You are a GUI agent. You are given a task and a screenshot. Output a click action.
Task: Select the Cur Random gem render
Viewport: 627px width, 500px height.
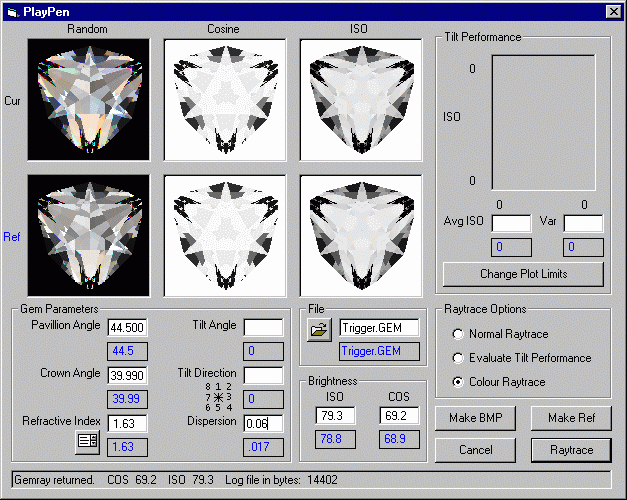(88, 100)
